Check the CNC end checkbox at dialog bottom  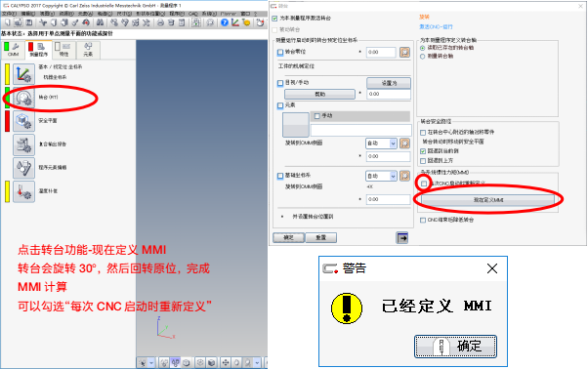[423, 221]
